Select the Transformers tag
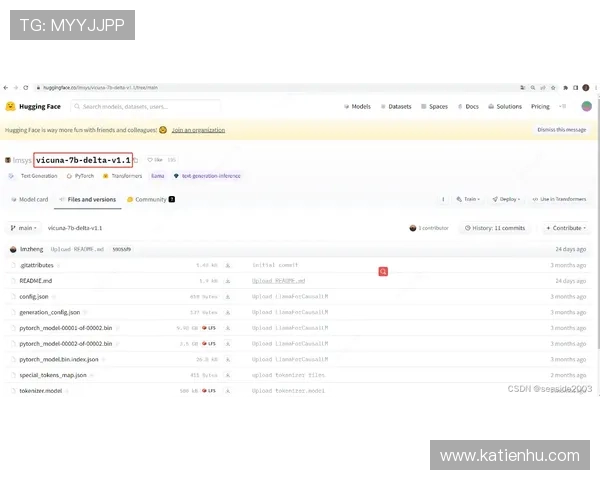 pyautogui.click(x=122, y=176)
